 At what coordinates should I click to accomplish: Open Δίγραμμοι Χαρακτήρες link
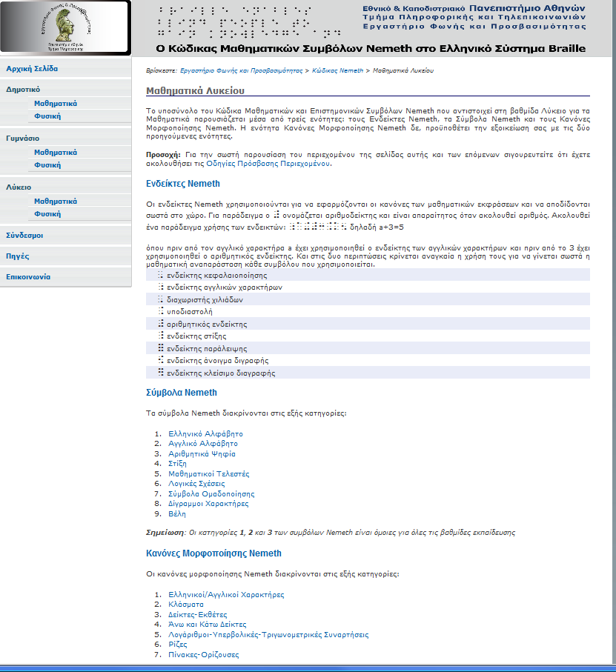(208, 504)
